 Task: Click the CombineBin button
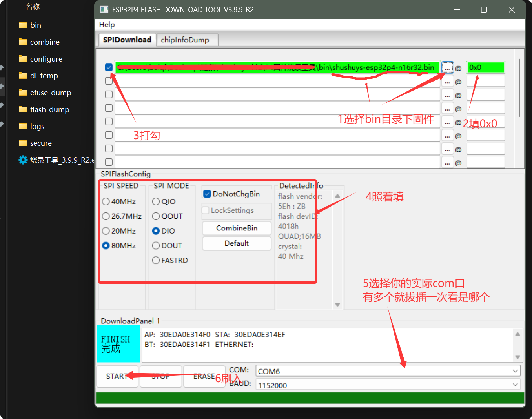pos(237,228)
